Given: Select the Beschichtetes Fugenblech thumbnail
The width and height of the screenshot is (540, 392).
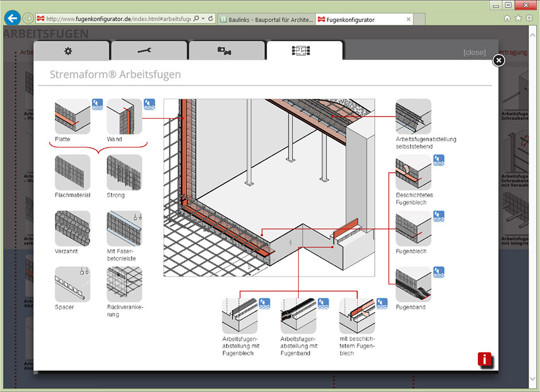Looking at the screenshot, I should (x=413, y=172).
